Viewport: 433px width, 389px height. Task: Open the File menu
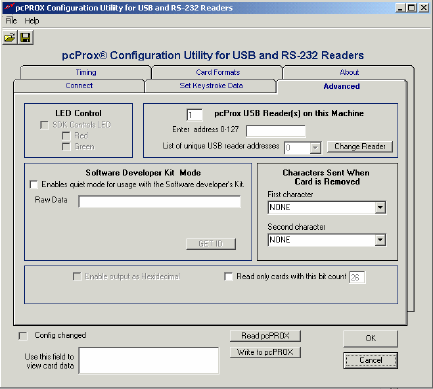(x=11, y=21)
